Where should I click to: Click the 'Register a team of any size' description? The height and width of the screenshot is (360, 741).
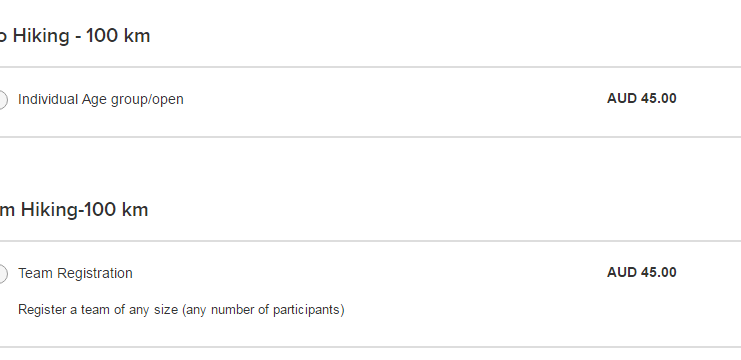click(x=98, y=310)
